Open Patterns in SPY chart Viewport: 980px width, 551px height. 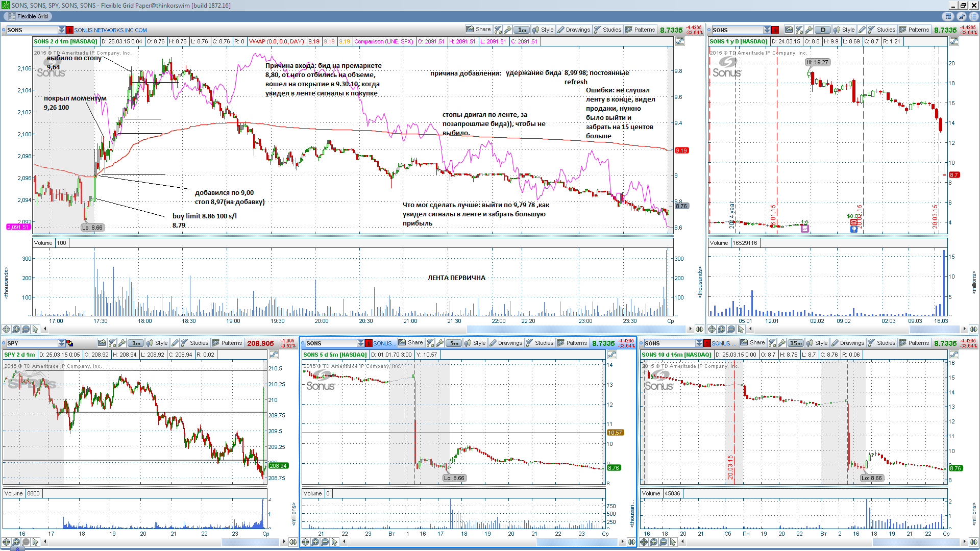click(227, 343)
